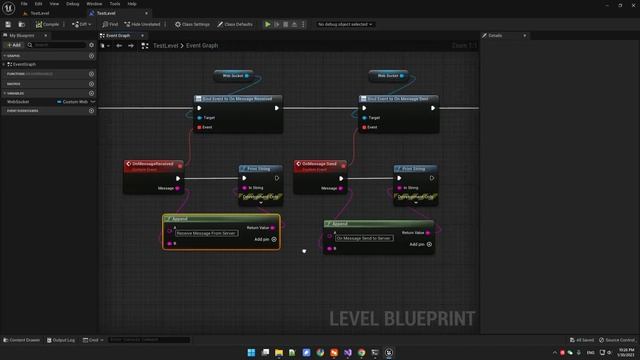Open the View menu
Viewport: 640px width, 360px height.
point(54,4)
